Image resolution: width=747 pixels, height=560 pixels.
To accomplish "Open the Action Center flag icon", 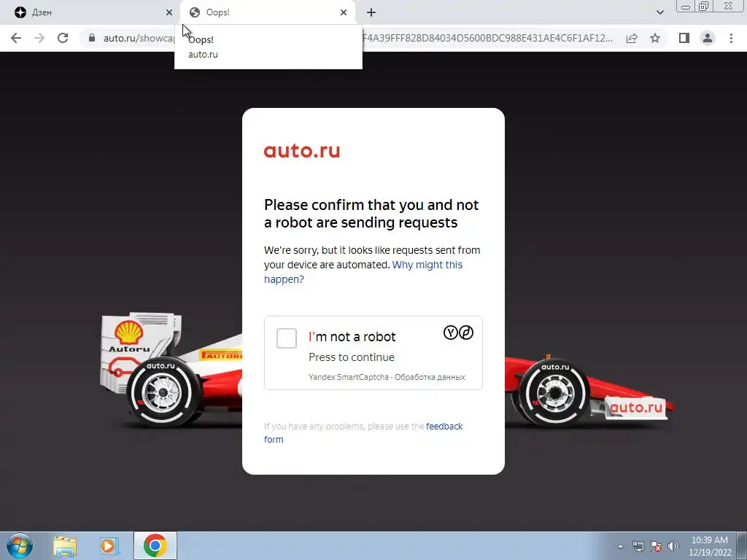I will coord(656,546).
